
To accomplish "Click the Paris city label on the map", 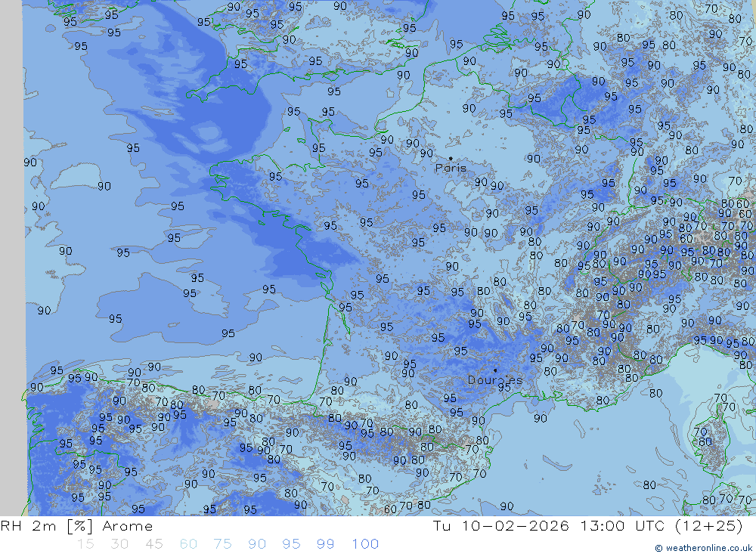I will [451, 169].
